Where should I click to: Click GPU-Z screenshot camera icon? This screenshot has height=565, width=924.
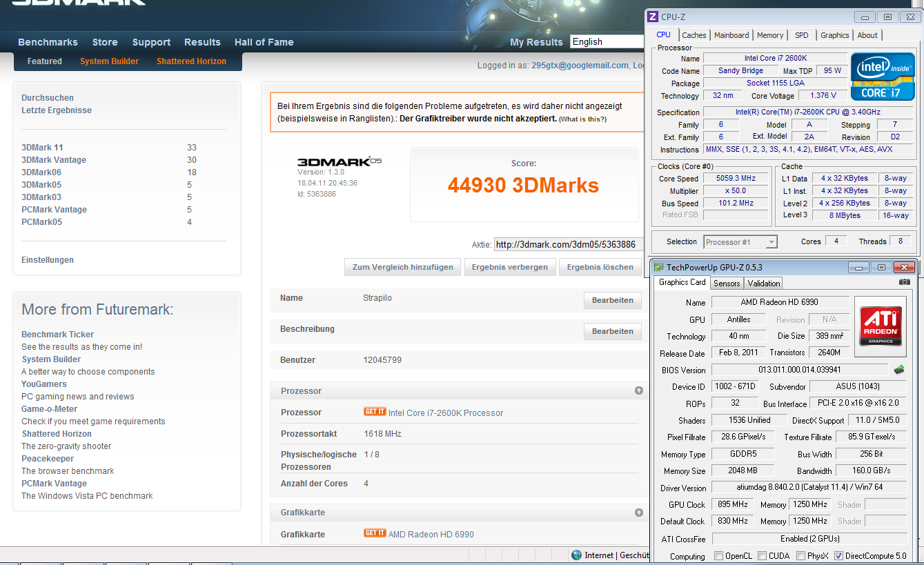[905, 282]
